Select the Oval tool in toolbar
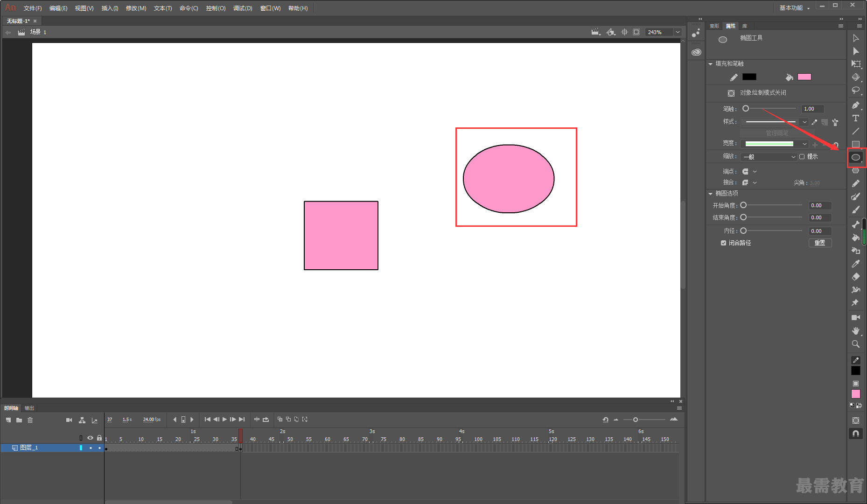The height and width of the screenshot is (504, 867). click(x=856, y=158)
